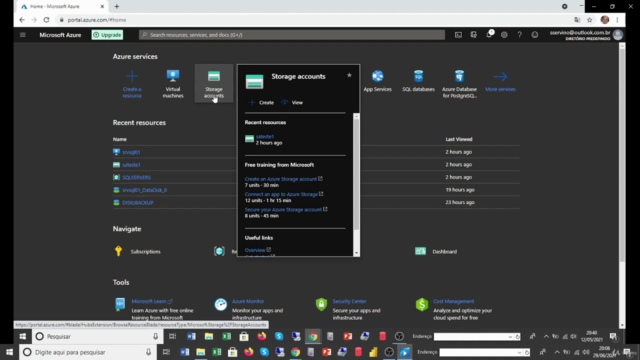
Task: Open sateste1 in the Storage accounts popup
Action: click(264, 137)
